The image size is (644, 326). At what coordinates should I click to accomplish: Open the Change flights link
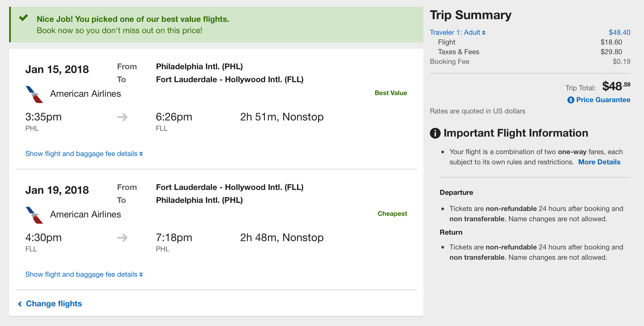point(54,304)
